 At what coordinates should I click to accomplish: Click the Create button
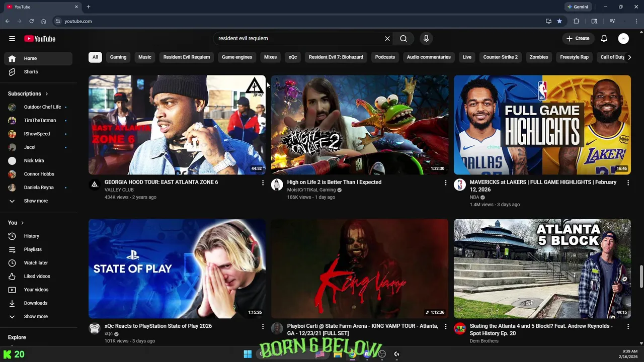[578, 39]
